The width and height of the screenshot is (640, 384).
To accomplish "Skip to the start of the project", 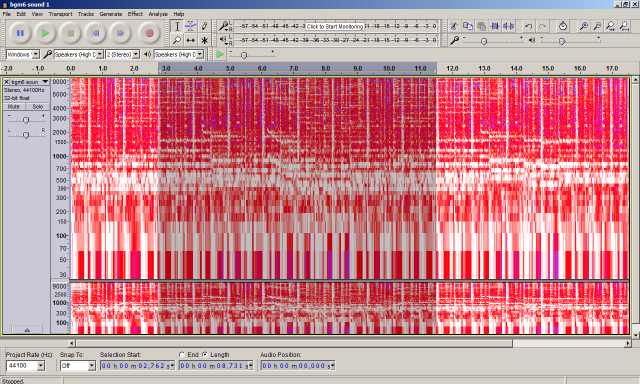I will click(x=96, y=33).
